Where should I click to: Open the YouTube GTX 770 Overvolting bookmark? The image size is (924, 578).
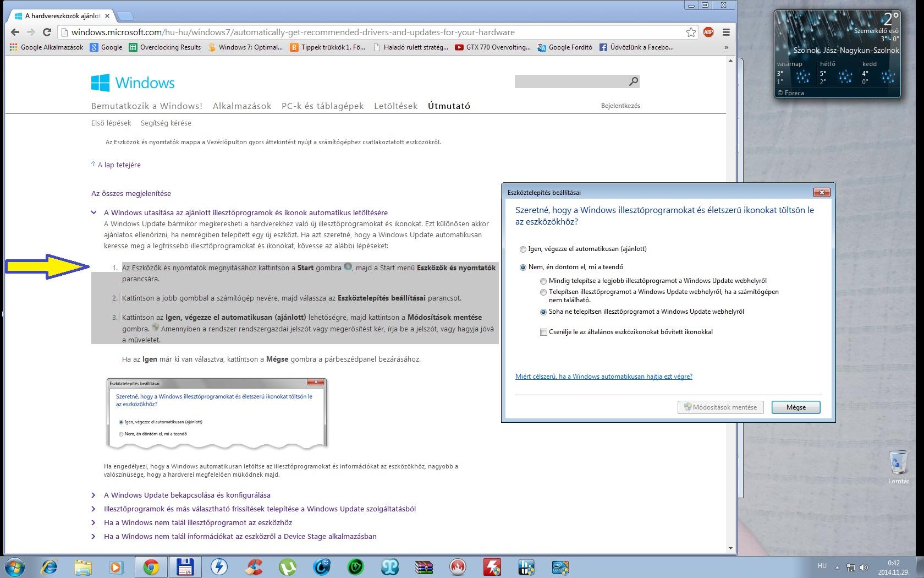click(x=493, y=47)
